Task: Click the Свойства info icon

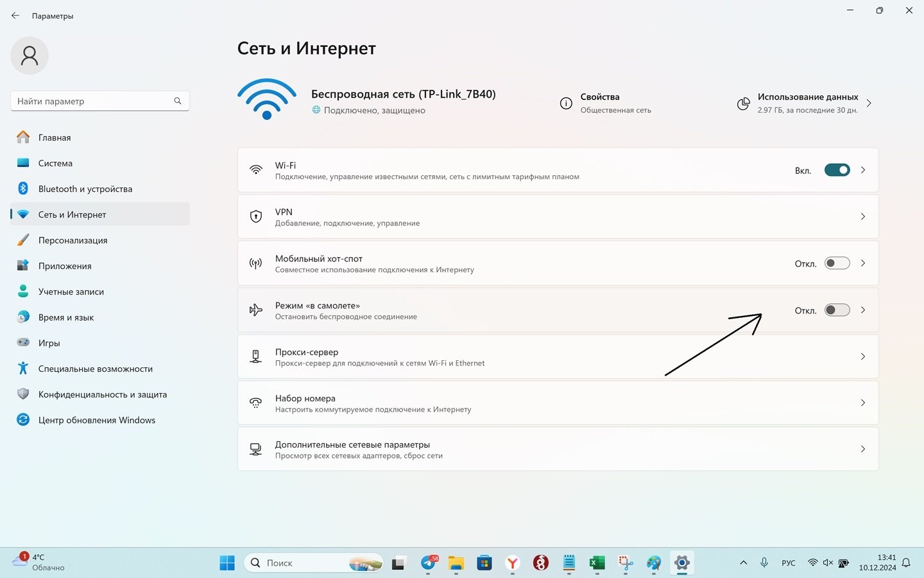Action: (x=566, y=103)
